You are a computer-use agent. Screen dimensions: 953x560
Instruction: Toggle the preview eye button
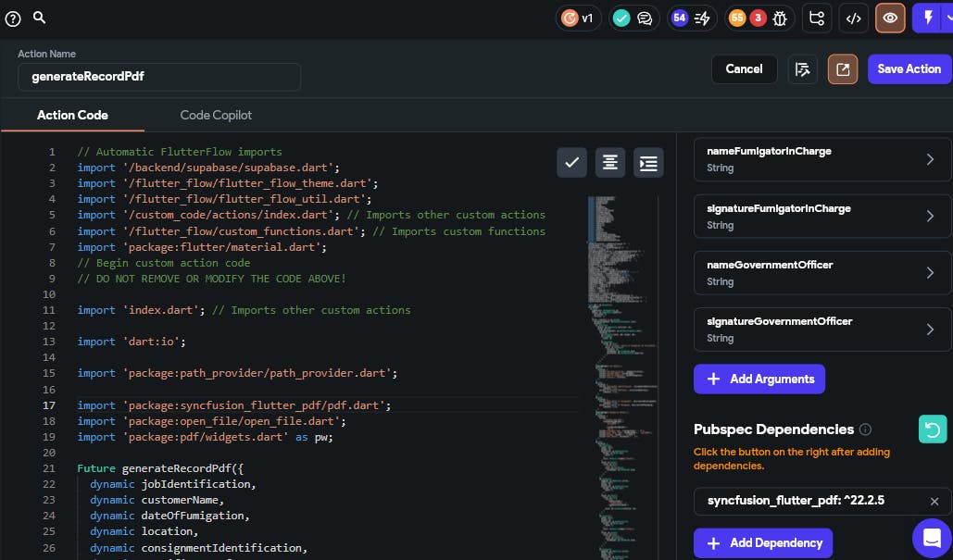coord(890,18)
